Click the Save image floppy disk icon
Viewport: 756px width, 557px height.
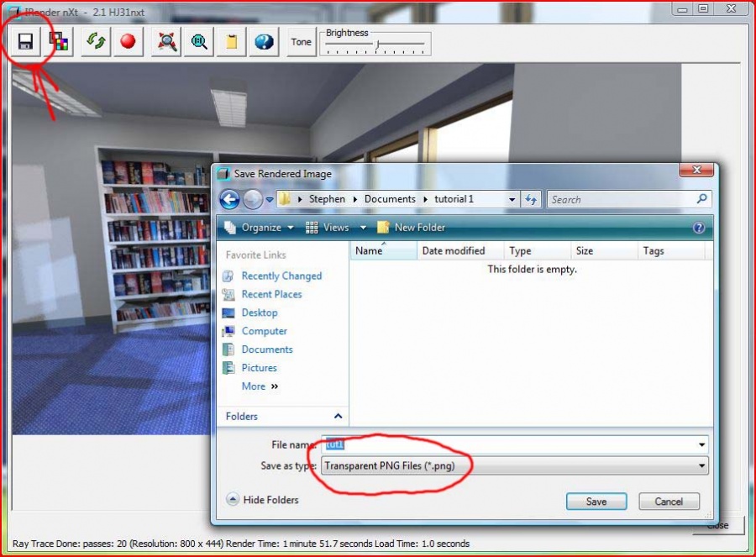25,41
